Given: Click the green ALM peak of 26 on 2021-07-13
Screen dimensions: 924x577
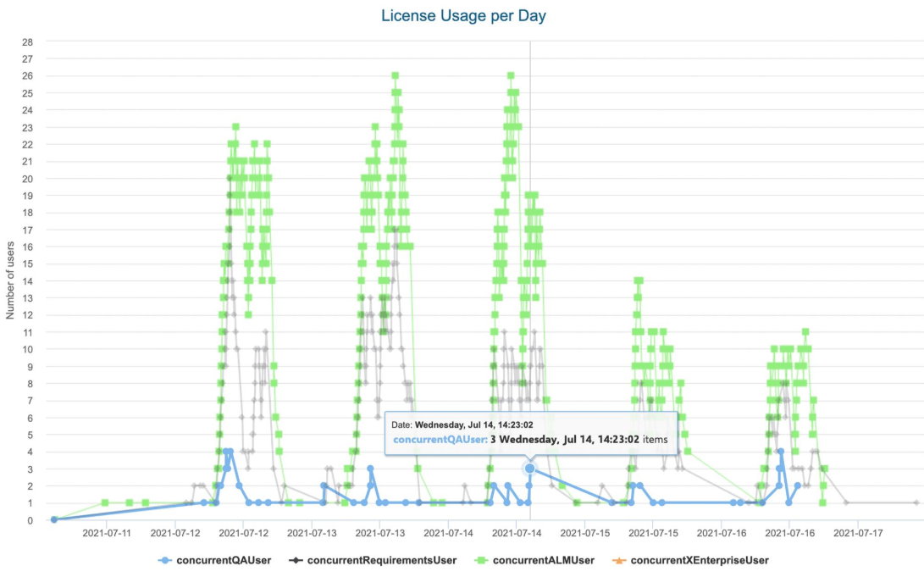Looking at the screenshot, I should [395, 75].
